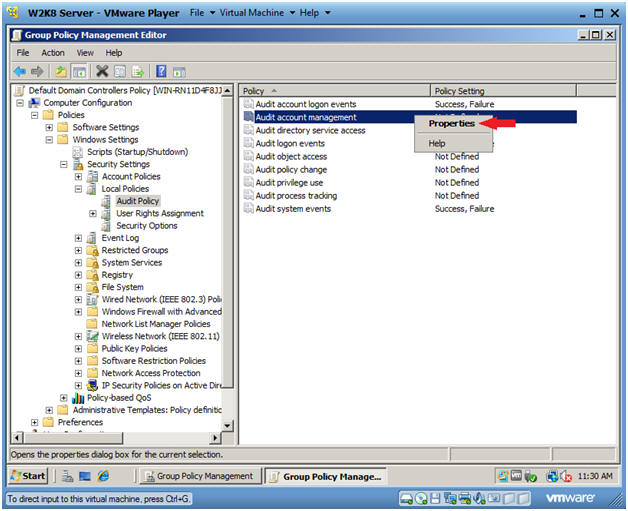Screen dimensions: 628x511
Task: Collapse the Security Settings node
Action: 64,164
